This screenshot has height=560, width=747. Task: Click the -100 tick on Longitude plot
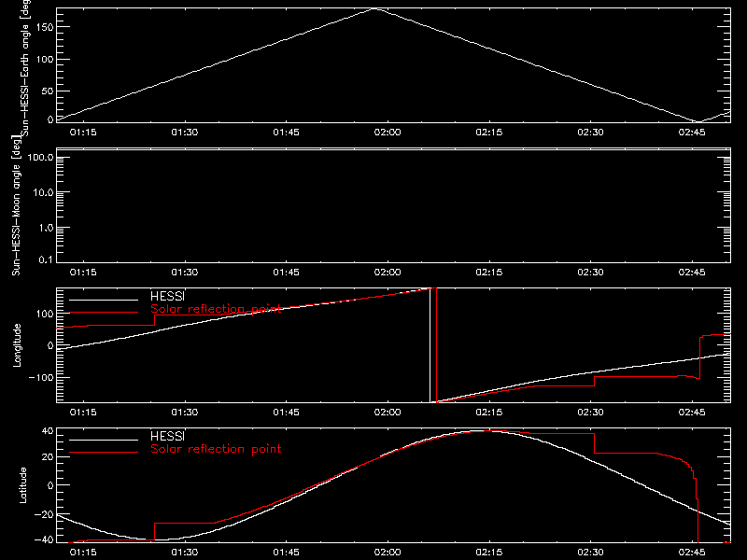click(41, 377)
